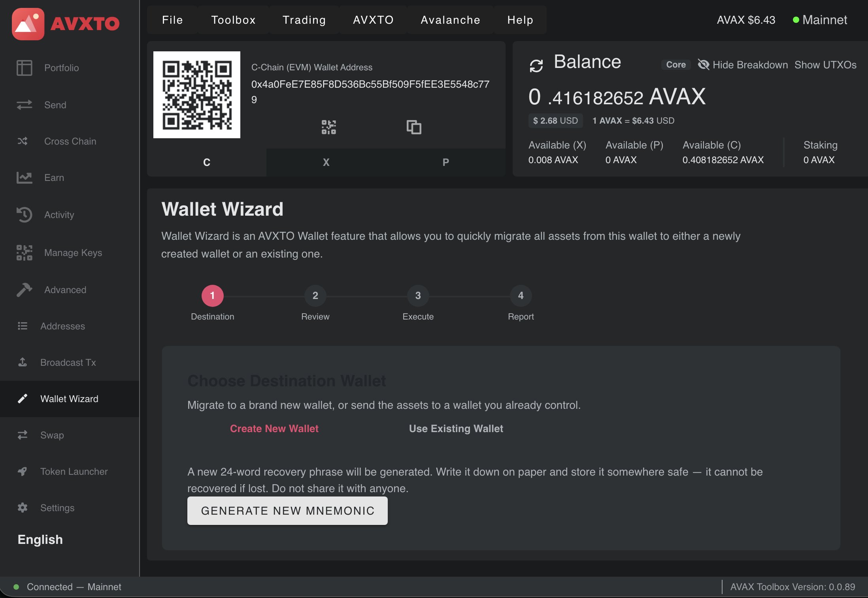Select wizard step 1 Destination
This screenshot has width=868, height=598.
point(213,296)
